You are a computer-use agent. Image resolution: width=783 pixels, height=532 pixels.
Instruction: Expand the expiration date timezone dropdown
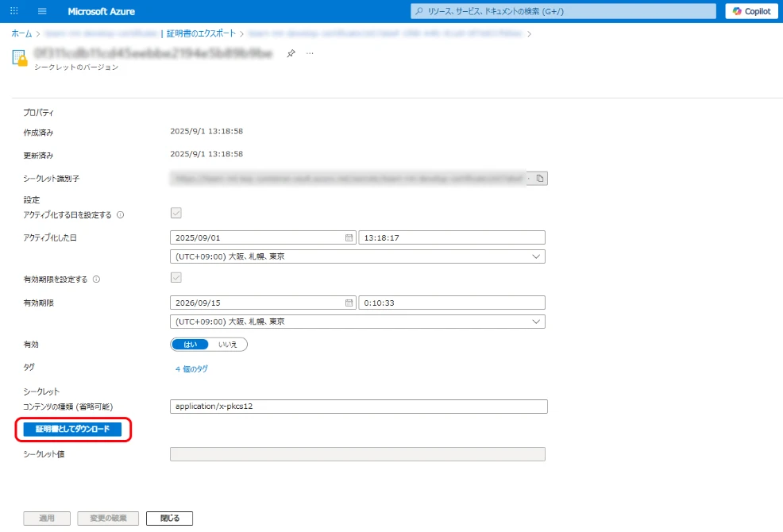357,322
